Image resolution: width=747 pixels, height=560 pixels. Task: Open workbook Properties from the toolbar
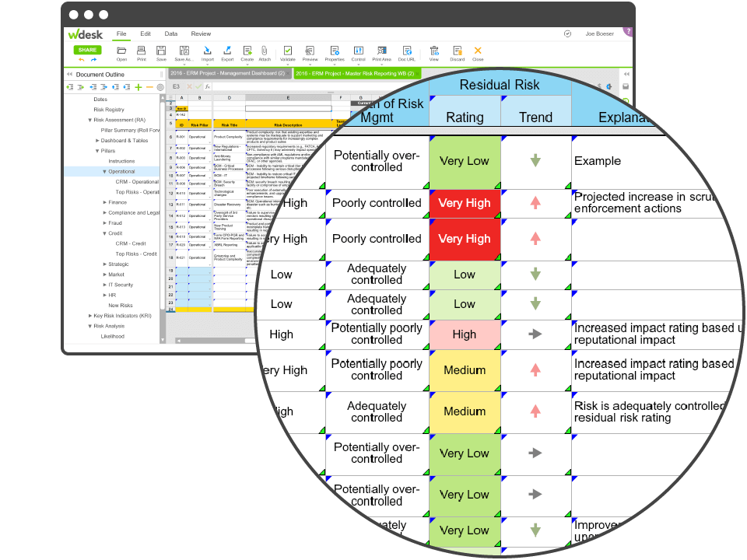click(335, 50)
